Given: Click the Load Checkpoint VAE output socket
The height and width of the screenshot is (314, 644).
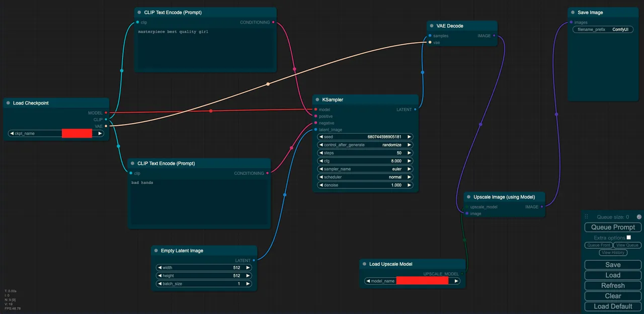Looking at the screenshot, I should [106, 126].
